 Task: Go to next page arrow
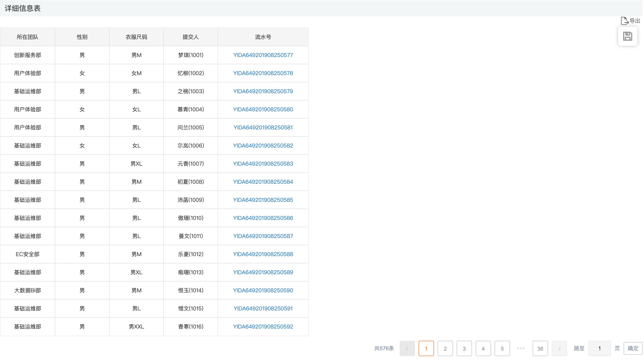559,348
